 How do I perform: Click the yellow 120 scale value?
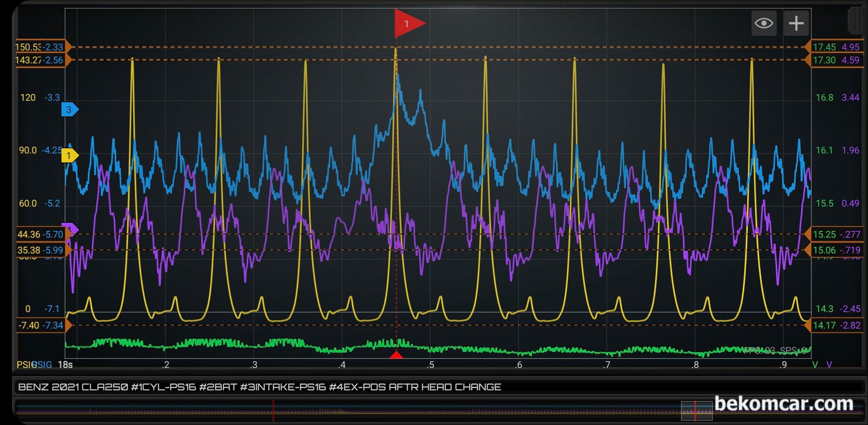click(28, 97)
